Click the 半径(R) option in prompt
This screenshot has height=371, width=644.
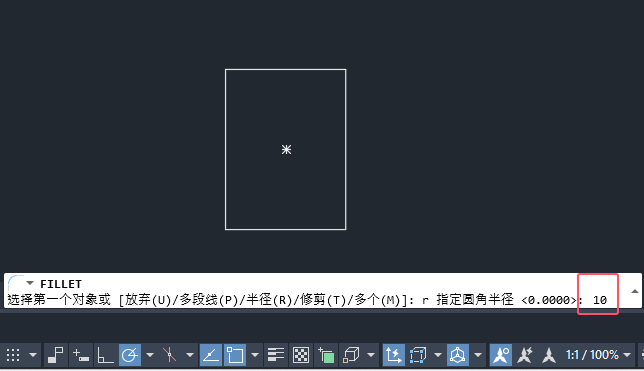click(x=269, y=300)
